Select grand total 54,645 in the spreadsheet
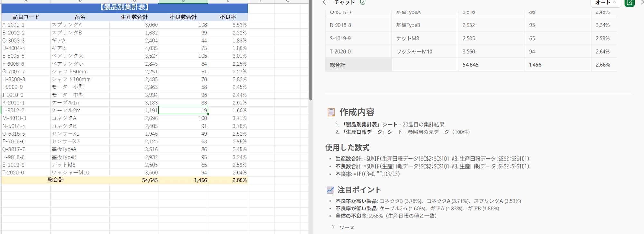 coord(134,180)
